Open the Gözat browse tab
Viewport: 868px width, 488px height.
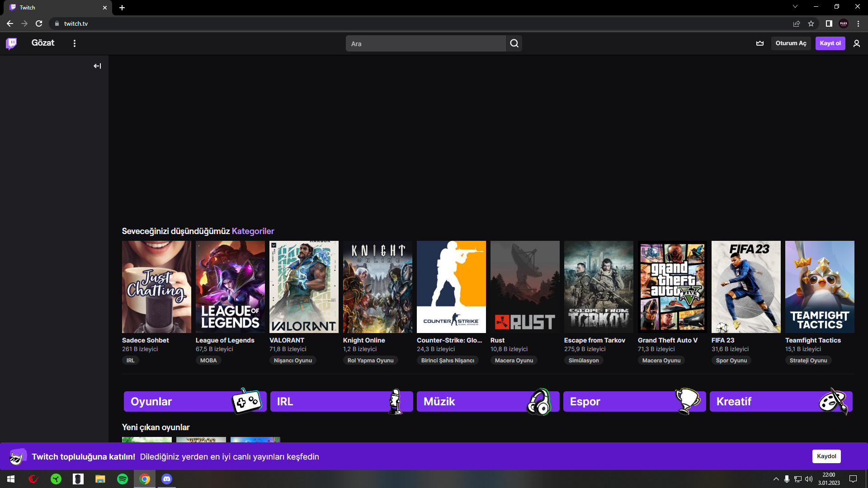pos(43,43)
